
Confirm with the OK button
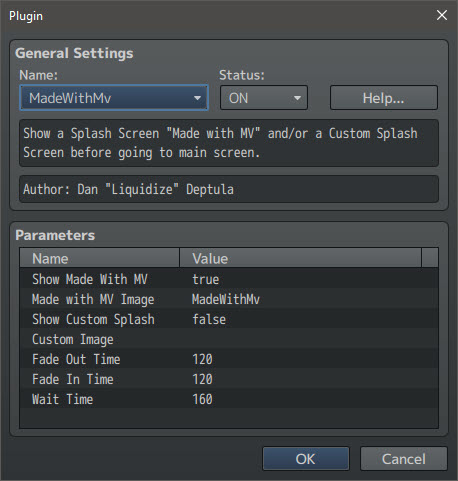(306, 459)
